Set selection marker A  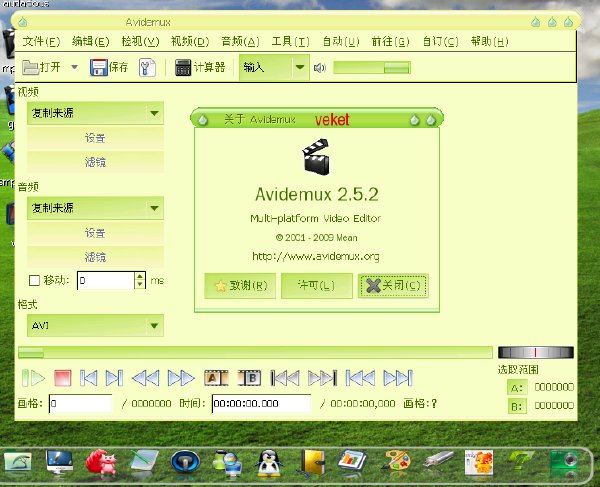[x=216, y=378]
